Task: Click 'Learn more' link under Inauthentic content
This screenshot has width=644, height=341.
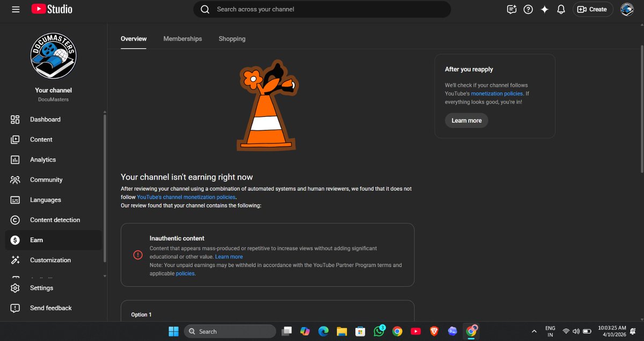Action: [x=229, y=257]
